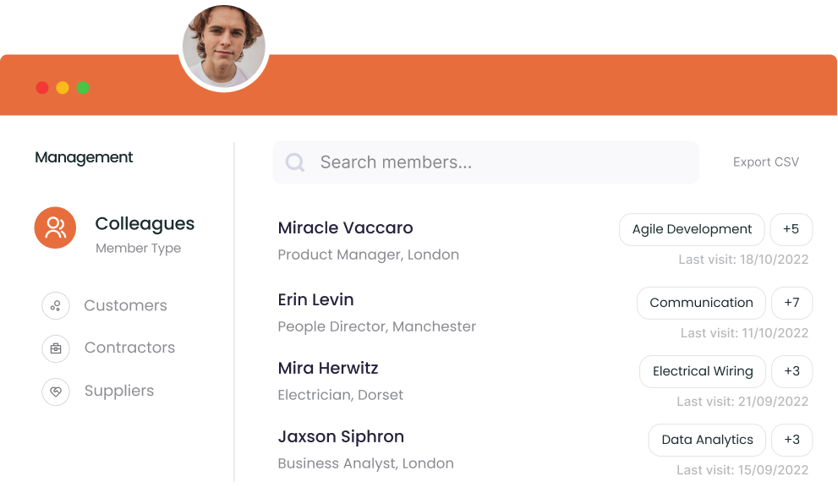Expand Jaxson Siphron's +3 skills badge
The width and height of the screenshot is (838, 504).
click(x=791, y=440)
